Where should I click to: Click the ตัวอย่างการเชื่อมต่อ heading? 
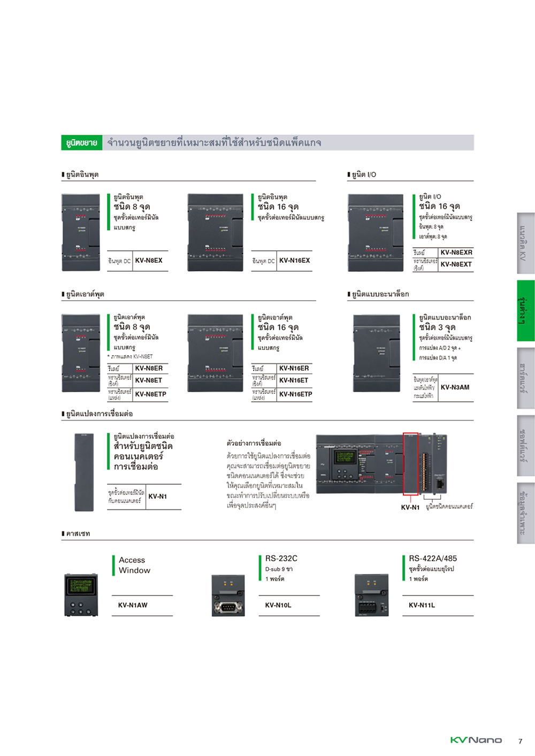pos(254,443)
